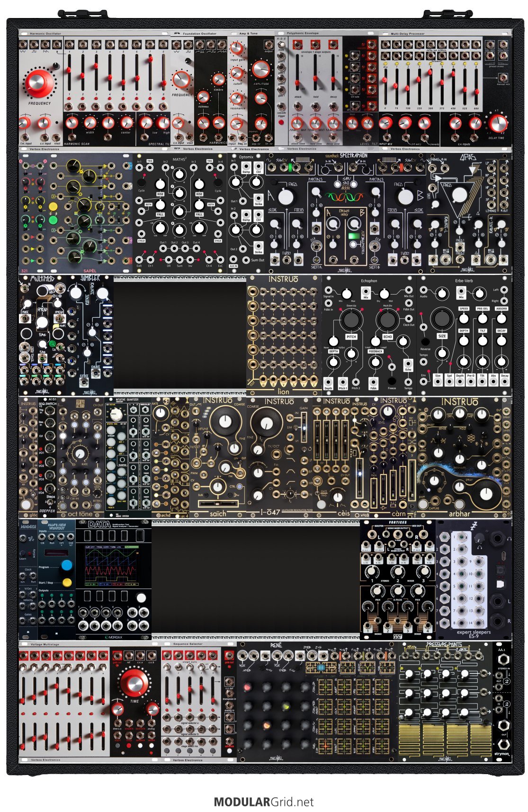528x812 pixels.
Task: Click the AMPLITUDE knob on Amp & Tone
Action: point(260,69)
